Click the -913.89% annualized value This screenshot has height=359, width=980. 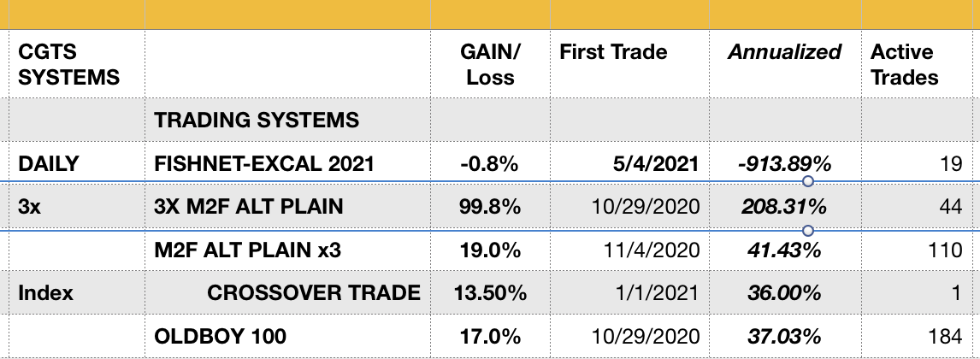click(786, 163)
